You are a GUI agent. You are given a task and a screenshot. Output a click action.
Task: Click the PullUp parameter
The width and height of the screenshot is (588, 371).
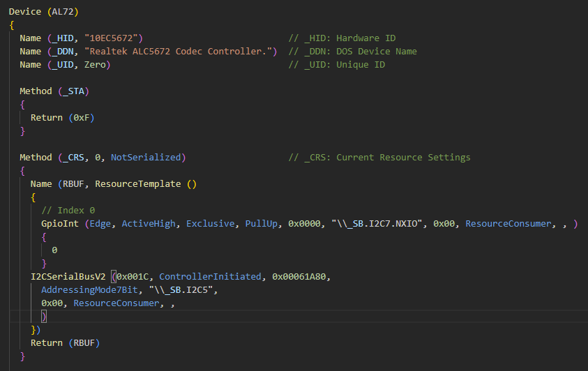[261, 224]
